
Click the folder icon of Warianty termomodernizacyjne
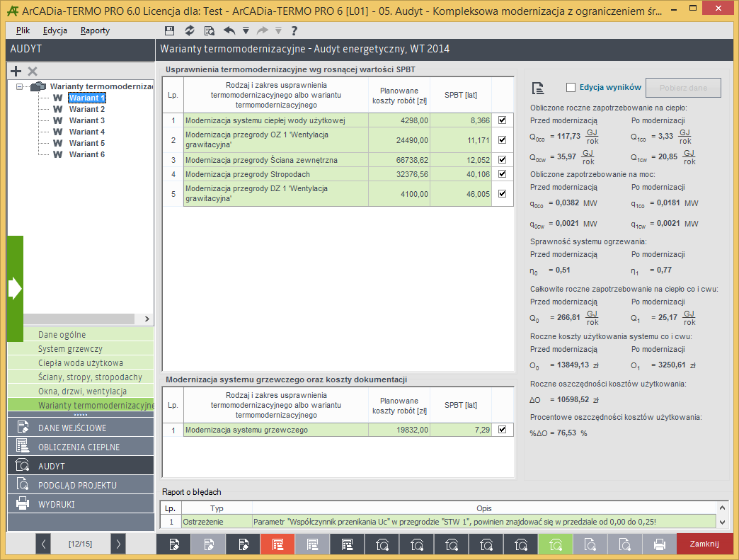[38, 86]
